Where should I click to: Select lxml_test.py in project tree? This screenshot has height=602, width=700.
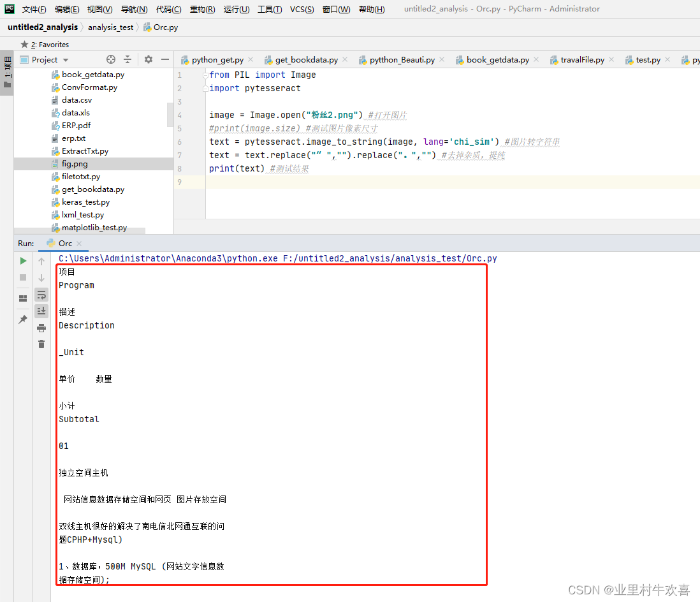pos(83,215)
